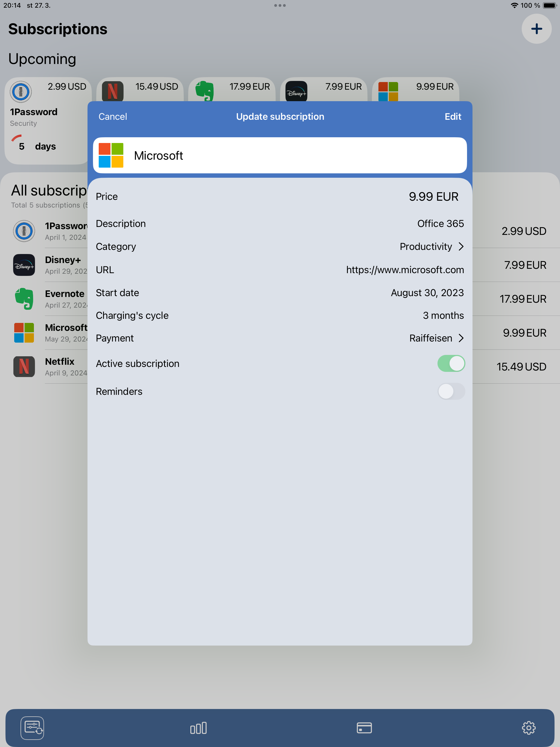Viewport: 560px width, 747px height.
Task: Tap the 7.99 EUR list price
Action: (525, 265)
